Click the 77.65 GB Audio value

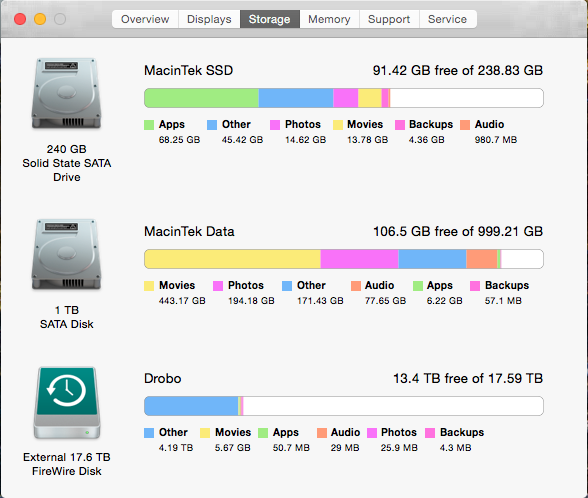pos(386,301)
